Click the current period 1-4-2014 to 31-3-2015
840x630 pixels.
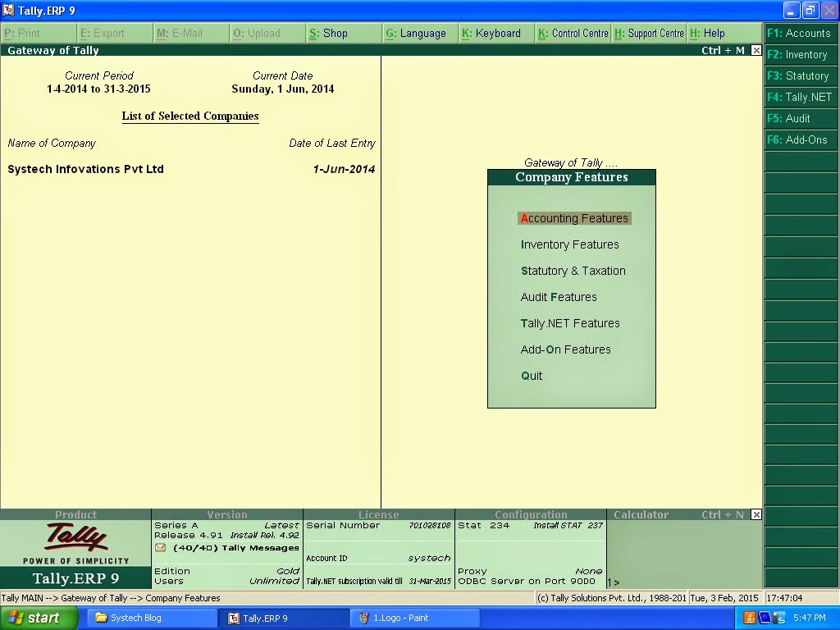98,89
